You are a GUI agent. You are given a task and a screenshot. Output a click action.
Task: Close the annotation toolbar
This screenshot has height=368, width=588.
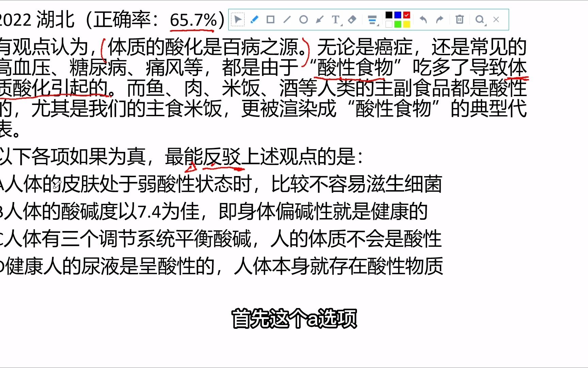click(496, 19)
